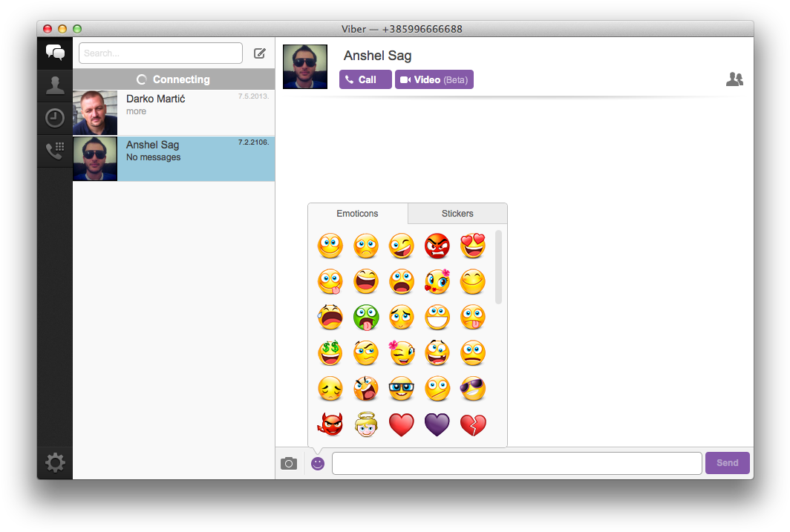Viewport: 790px width, 532px height.
Task: Start a Video Beta call
Action: point(434,79)
